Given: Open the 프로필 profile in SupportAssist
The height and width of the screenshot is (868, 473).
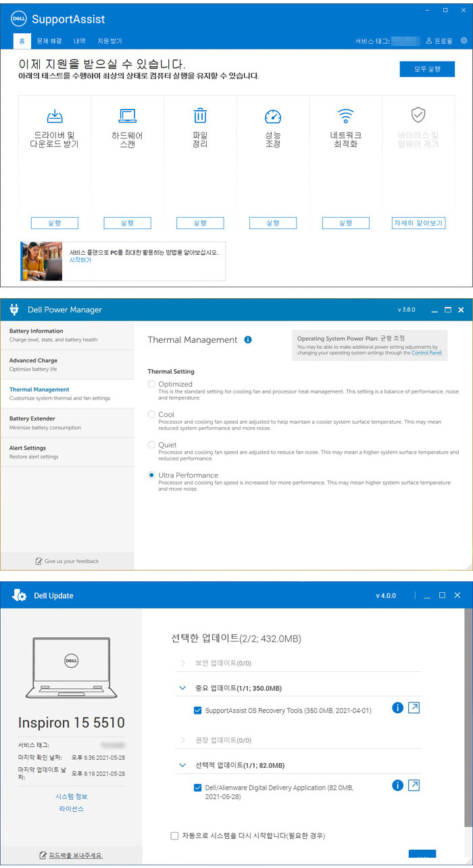Looking at the screenshot, I should click(x=439, y=41).
